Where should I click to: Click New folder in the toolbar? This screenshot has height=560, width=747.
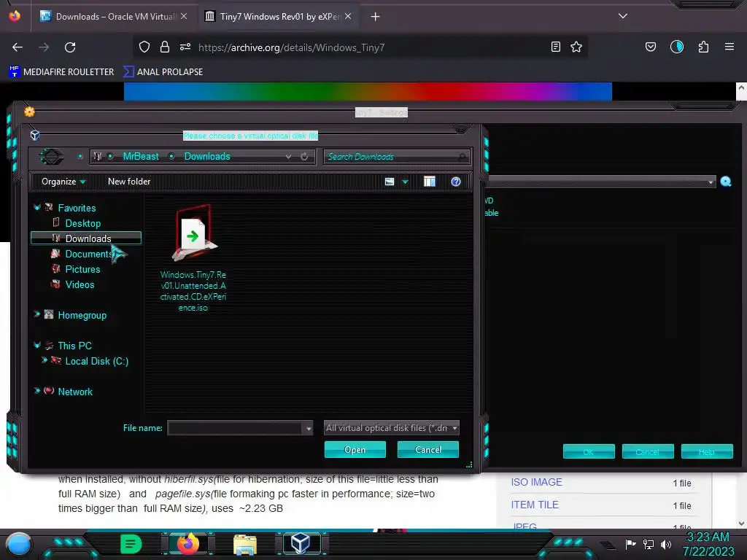129,182
